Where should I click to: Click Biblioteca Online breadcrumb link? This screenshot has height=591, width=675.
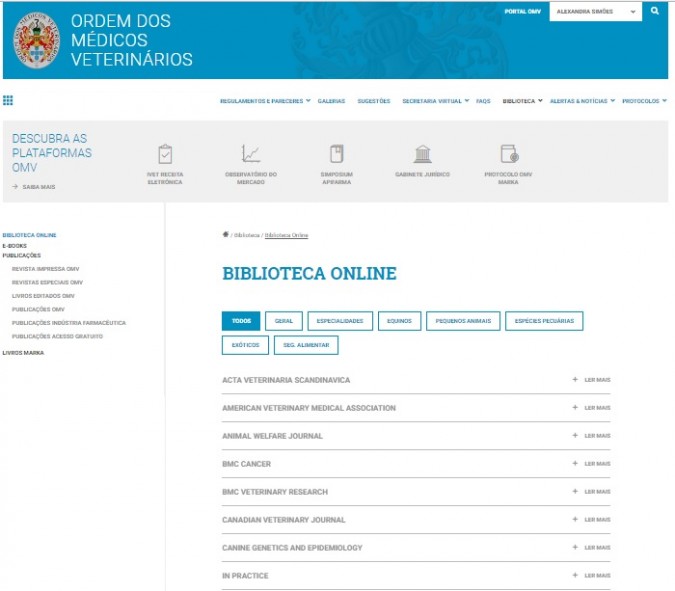[x=286, y=235]
